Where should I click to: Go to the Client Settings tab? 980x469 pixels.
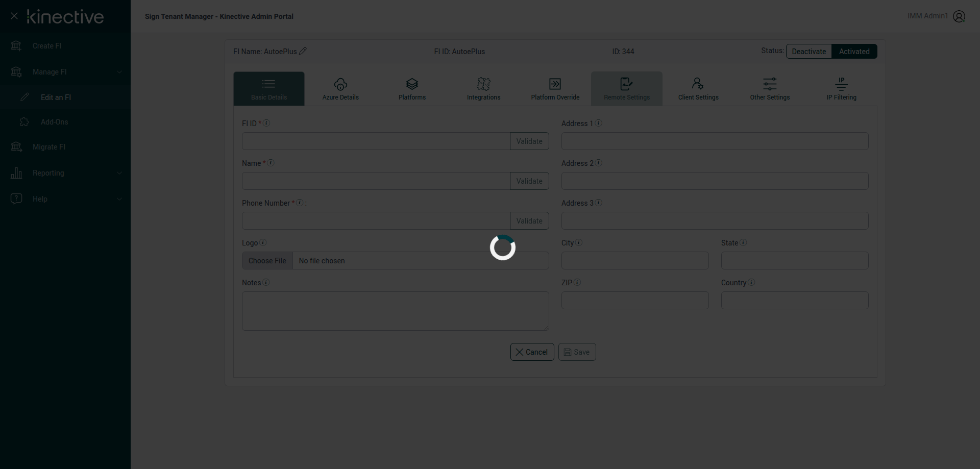pyautogui.click(x=698, y=89)
